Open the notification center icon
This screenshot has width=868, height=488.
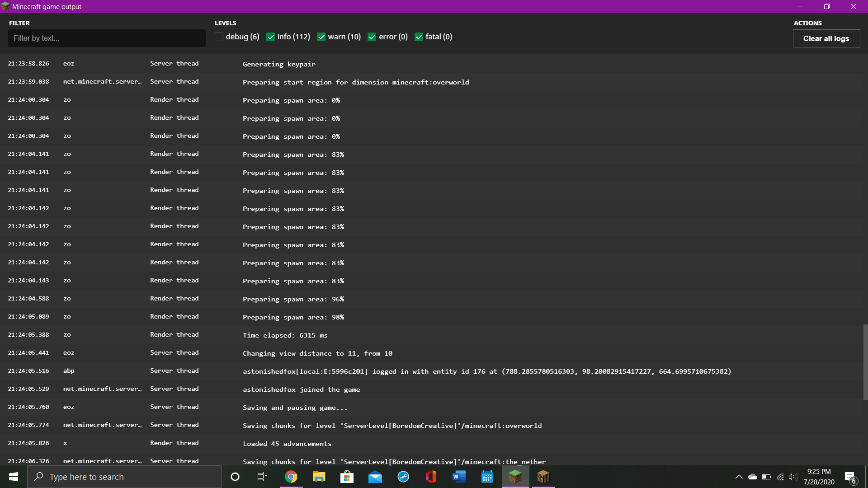point(850,477)
